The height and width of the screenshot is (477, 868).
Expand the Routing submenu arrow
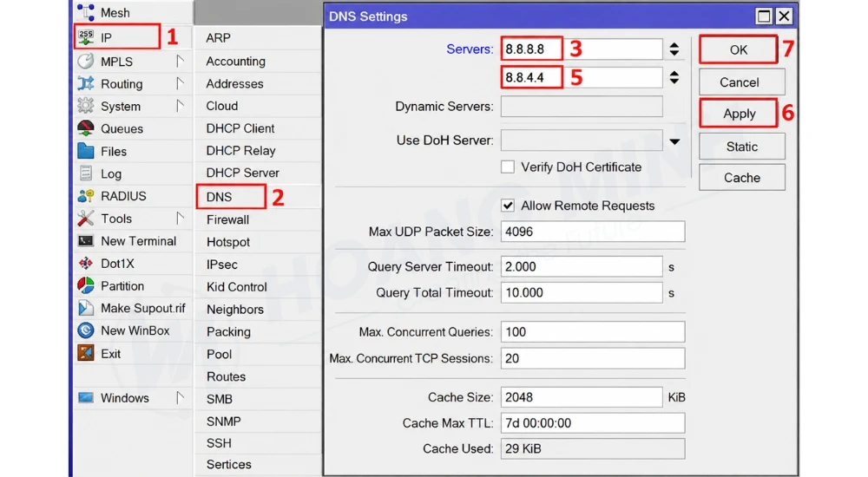coord(180,83)
